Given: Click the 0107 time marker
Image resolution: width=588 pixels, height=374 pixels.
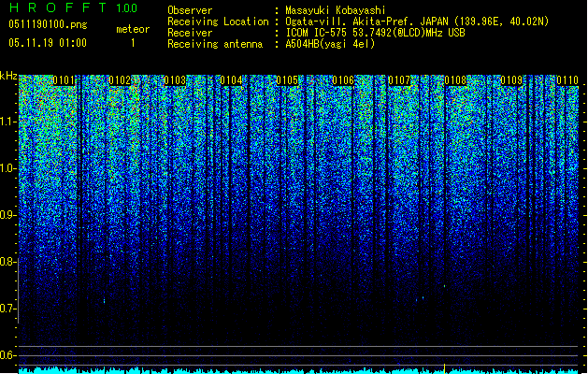Looking at the screenshot, I should [x=399, y=80].
